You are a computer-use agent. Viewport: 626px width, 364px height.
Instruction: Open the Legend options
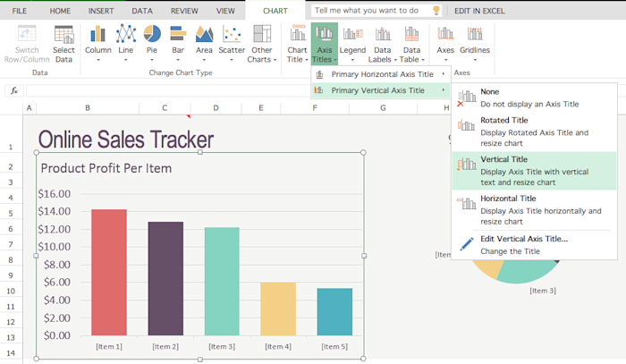tap(352, 44)
